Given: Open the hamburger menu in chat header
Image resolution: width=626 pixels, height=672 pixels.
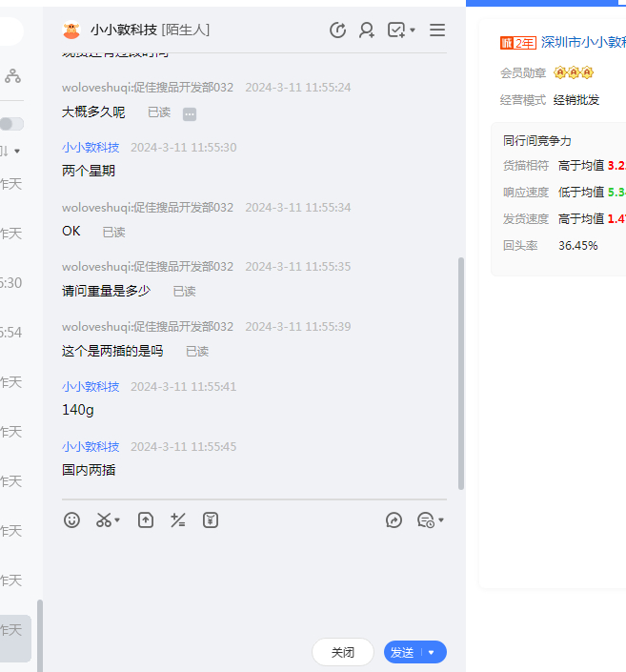Looking at the screenshot, I should point(437,31).
